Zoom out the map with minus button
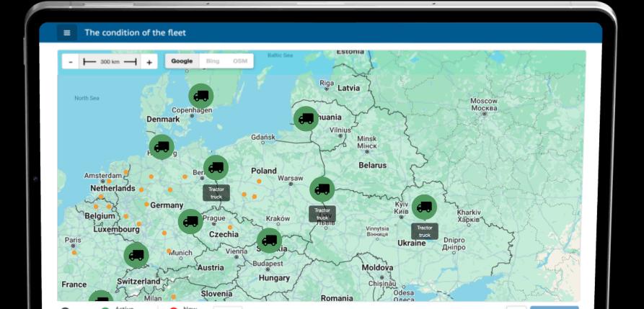Screen dimensions: 644x309 pyautogui.click(x=71, y=62)
